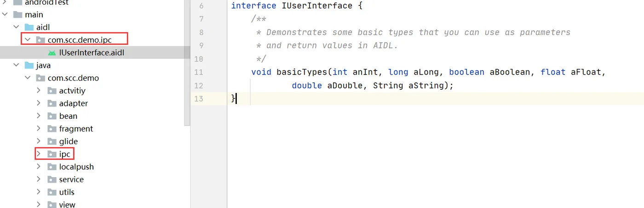Click the Android icon beside IUserInterface.aidl
Screen dimensions: 644x208
52,53
